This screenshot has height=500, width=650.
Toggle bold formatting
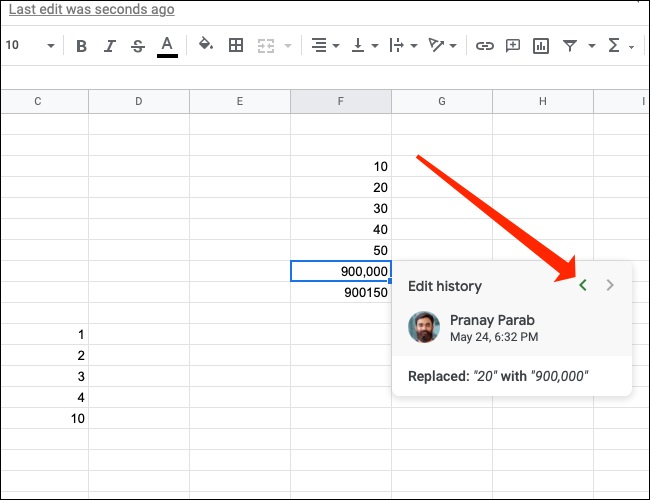(x=81, y=46)
